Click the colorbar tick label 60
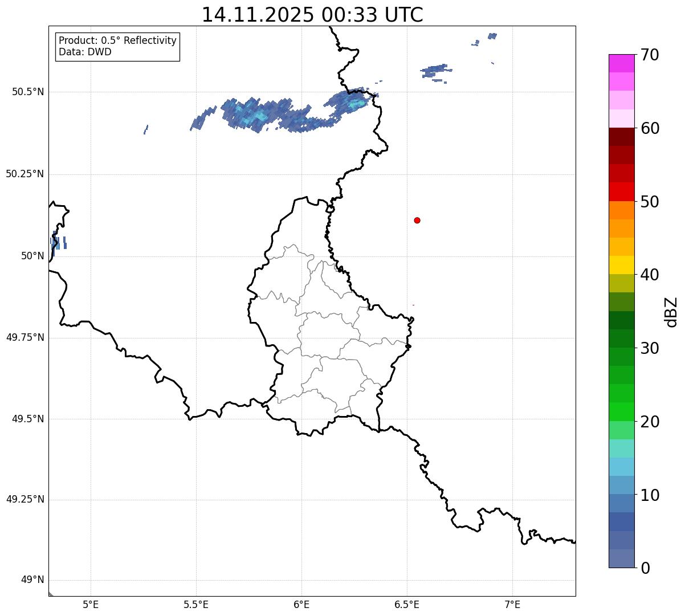 pyautogui.click(x=650, y=128)
